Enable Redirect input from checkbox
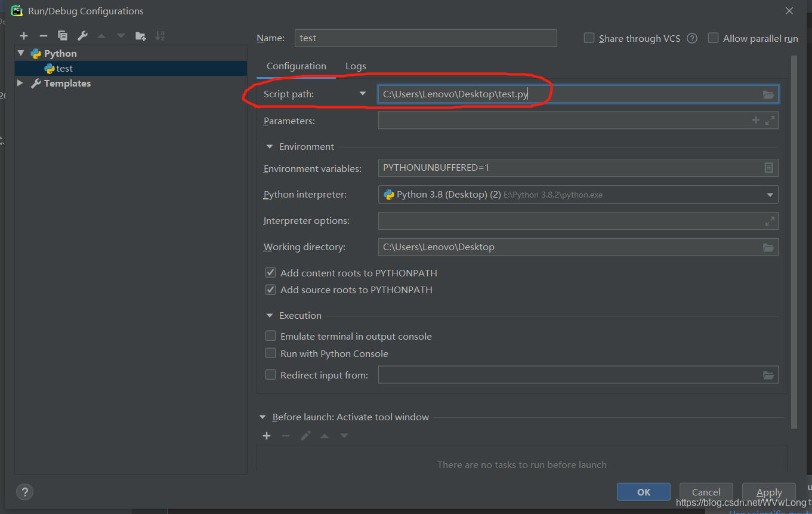 (271, 375)
